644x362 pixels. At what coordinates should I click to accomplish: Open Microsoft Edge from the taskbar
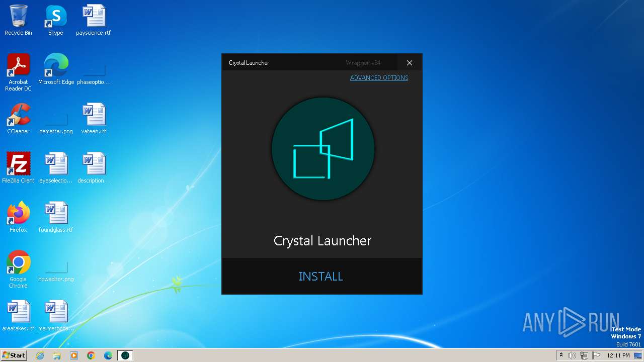pos(108,355)
